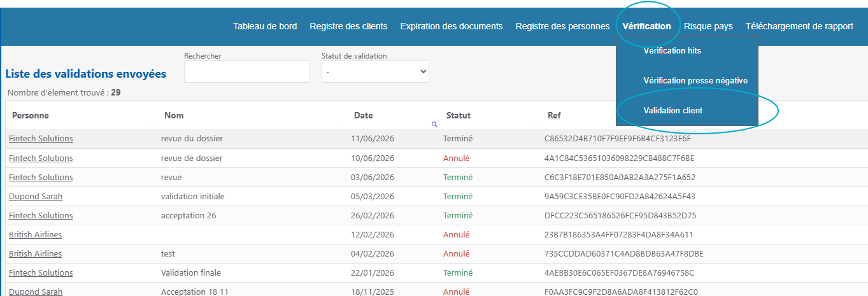Click date 05/03/2026 cell

(x=373, y=196)
